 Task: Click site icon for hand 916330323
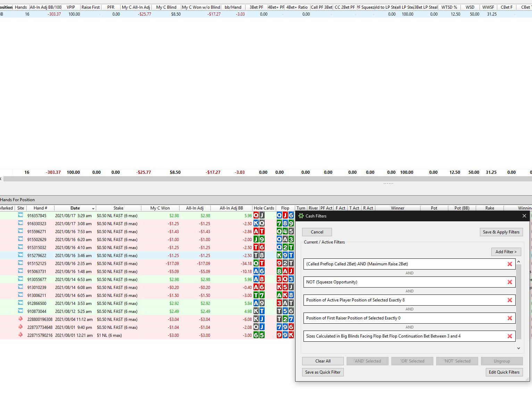point(20,223)
